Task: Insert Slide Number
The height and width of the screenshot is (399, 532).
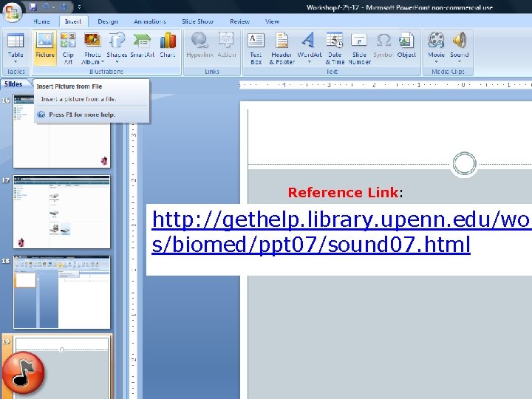Action: [x=359, y=47]
